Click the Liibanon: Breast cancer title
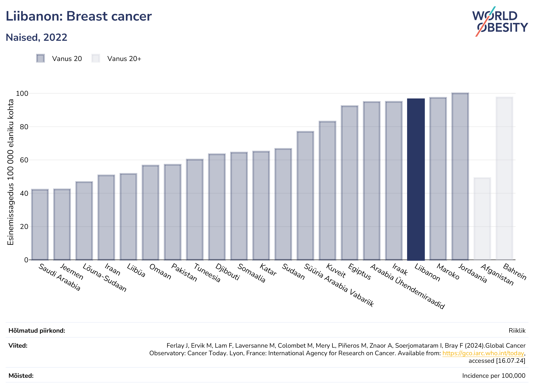Image resolution: width=534 pixels, height=392 pixels. [79, 16]
